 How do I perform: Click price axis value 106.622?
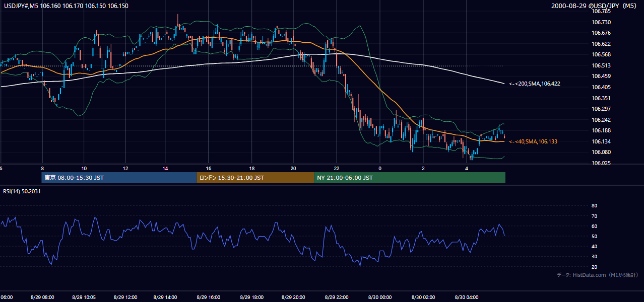tap(601, 44)
